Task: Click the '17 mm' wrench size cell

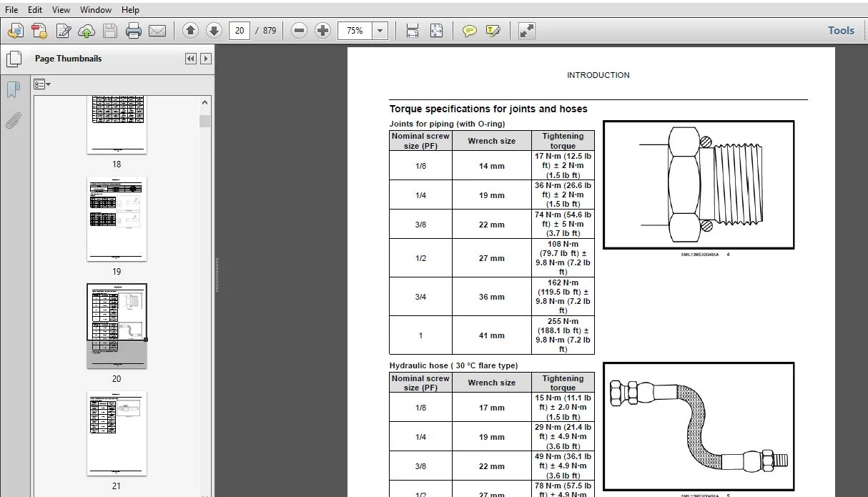Action: point(492,408)
